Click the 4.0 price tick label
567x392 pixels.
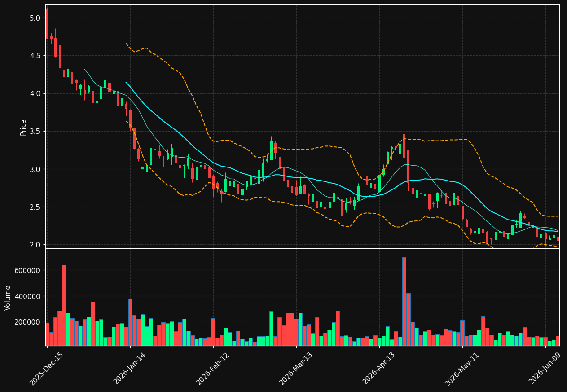point(35,93)
